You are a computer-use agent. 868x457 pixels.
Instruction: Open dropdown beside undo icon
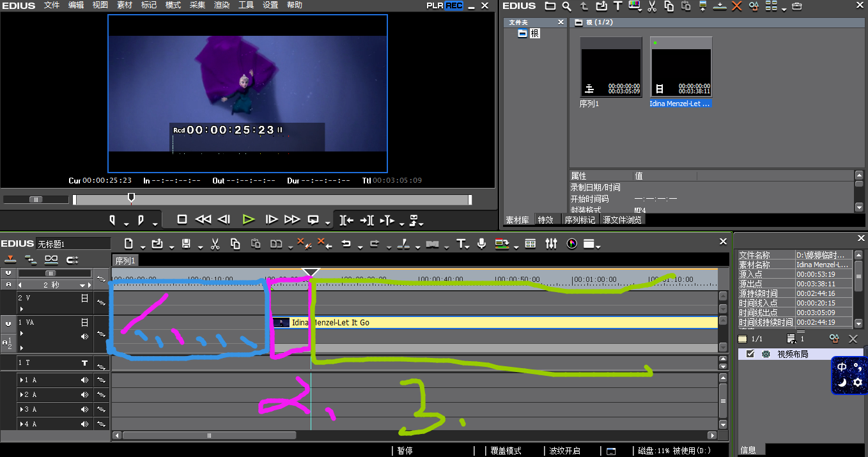[360, 247]
